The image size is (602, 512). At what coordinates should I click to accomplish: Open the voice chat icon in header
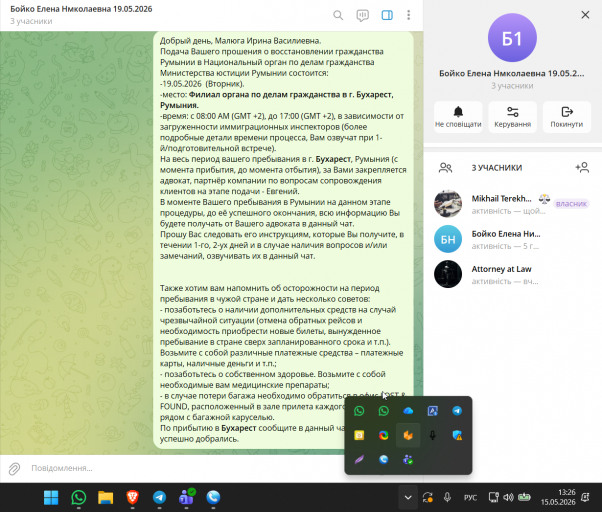[x=362, y=15]
